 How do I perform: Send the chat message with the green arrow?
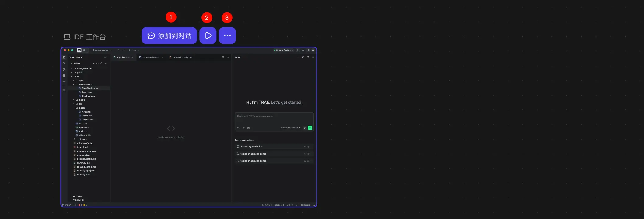point(310,128)
